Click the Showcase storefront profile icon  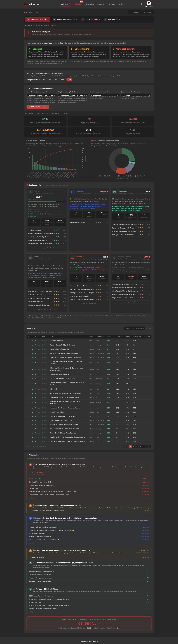(114, 192)
